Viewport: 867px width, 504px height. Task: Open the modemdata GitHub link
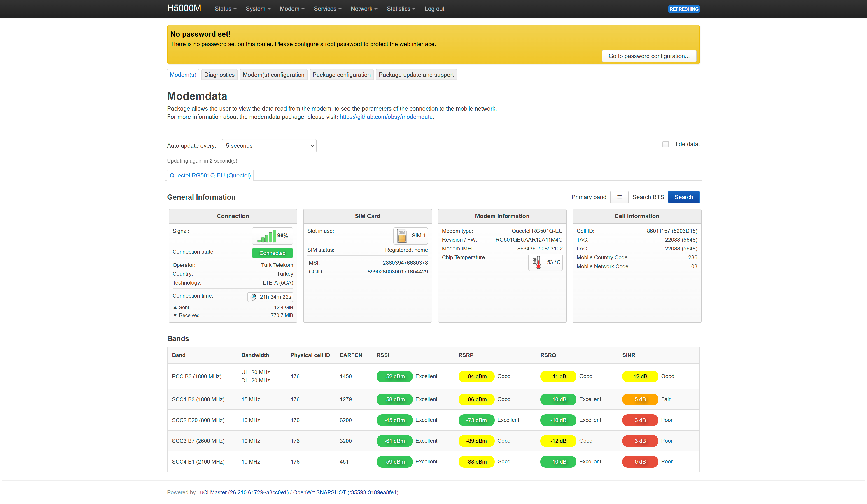pyautogui.click(x=386, y=117)
